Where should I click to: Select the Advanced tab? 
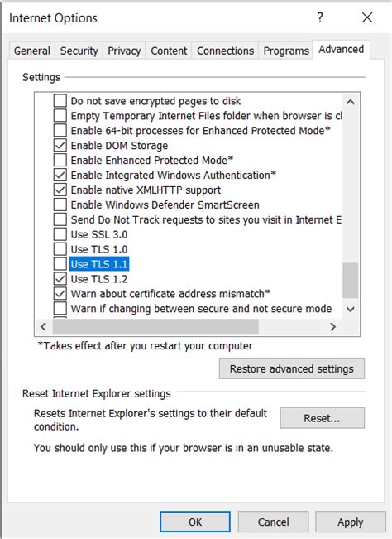click(x=341, y=49)
